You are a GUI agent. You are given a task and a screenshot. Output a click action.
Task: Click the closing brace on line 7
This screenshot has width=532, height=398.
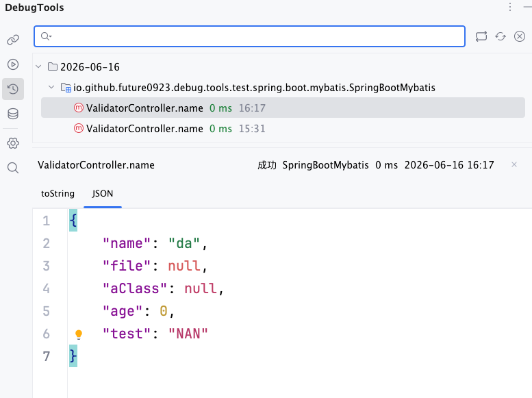(x=73, y=356)
